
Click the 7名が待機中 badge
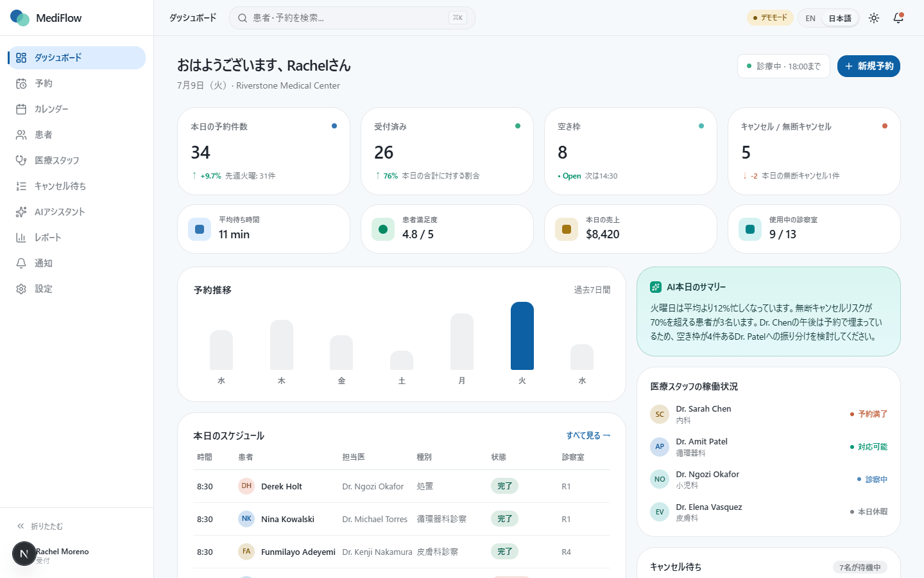(x=860, y=567)
